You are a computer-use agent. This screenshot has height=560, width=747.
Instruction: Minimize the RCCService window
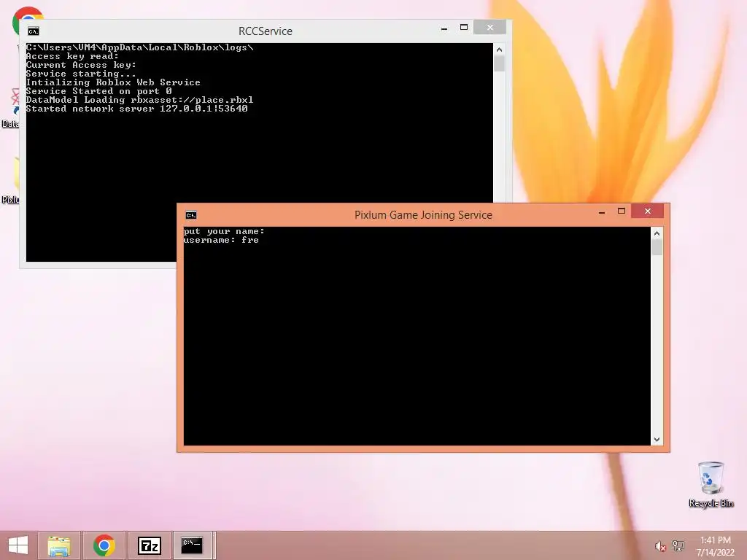[444, 28]
